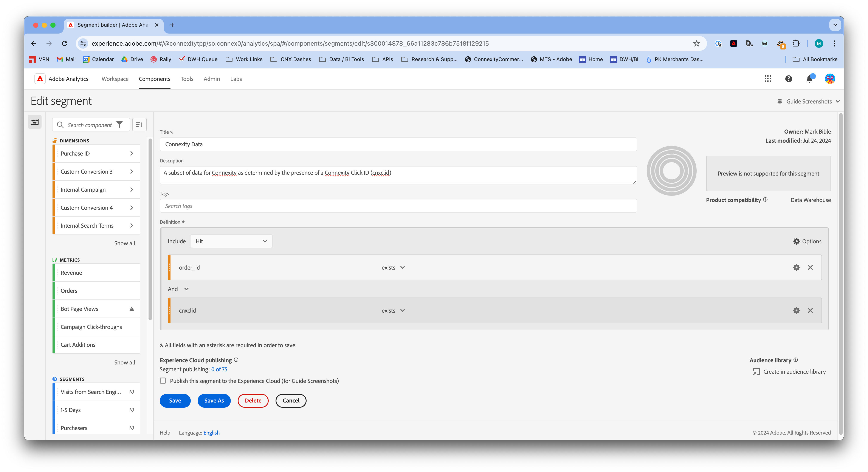Expand the Internal Search Terms chevron

[132, 225]
